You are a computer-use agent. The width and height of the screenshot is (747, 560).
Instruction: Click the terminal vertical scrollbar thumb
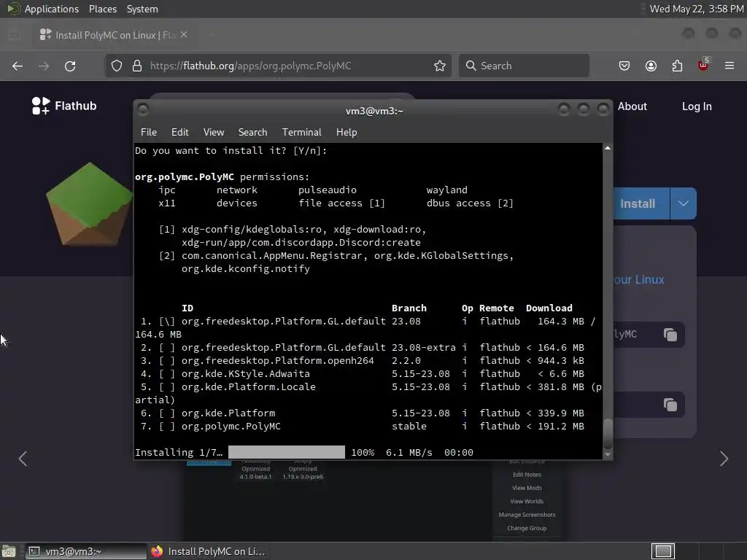coord(608,433)
